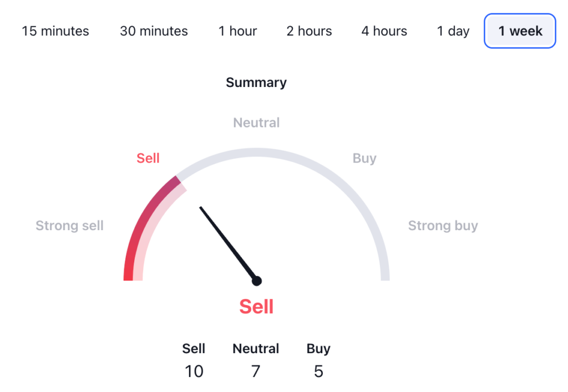The width and height of the screenshot is (568, 392).
Task: Click the bold Neutral label above count 7
Action: coord(256,349)
